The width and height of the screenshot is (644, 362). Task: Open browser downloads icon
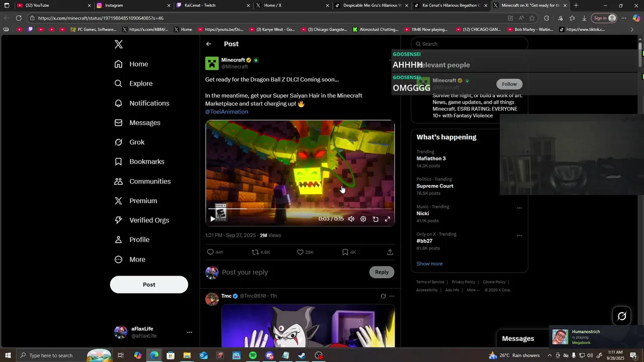[584, 18]
